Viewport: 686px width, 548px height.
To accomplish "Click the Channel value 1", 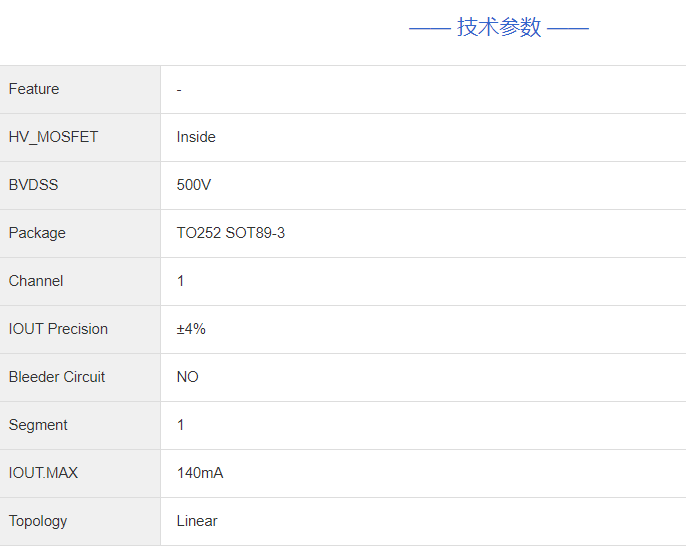I will (x=181, y=281).
